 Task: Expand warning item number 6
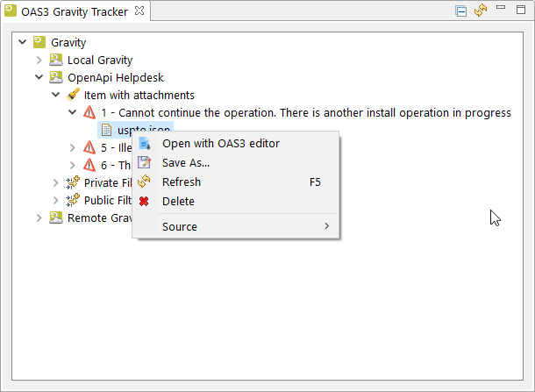coord(72,165)
